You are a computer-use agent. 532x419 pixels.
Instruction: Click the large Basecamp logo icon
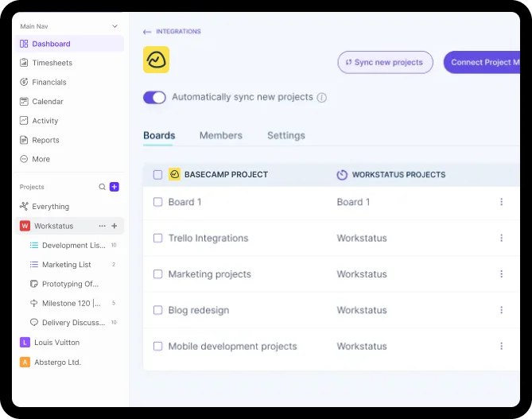pyautogui.click(x=156, y=60)
